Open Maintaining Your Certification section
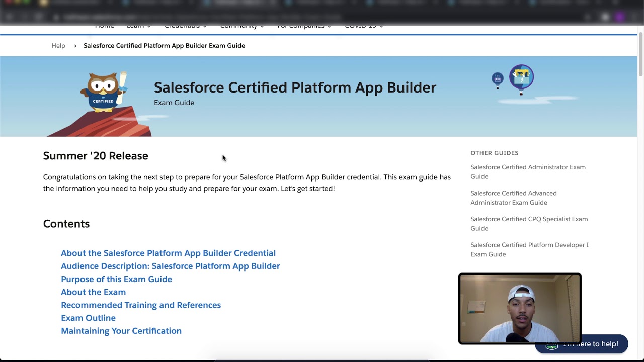Image resolution: width=644 pixels, height=362 pixels. [121, 331]
